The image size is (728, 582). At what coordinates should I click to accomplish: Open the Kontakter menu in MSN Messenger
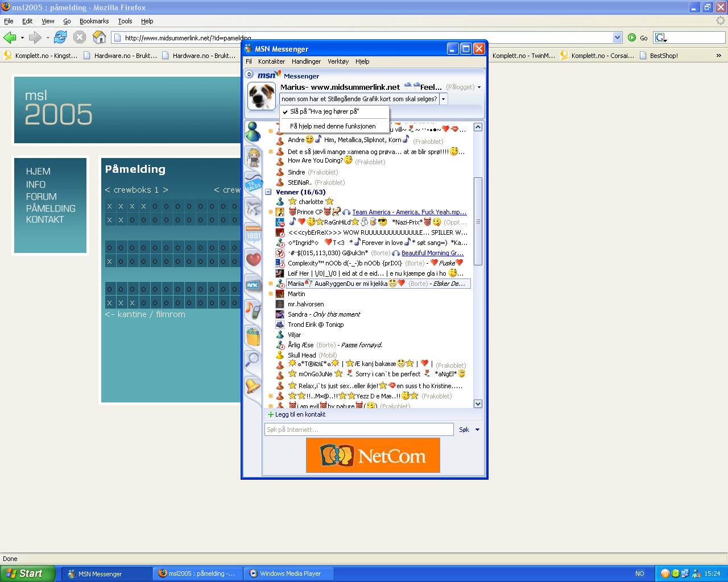(x=271, y=61)
